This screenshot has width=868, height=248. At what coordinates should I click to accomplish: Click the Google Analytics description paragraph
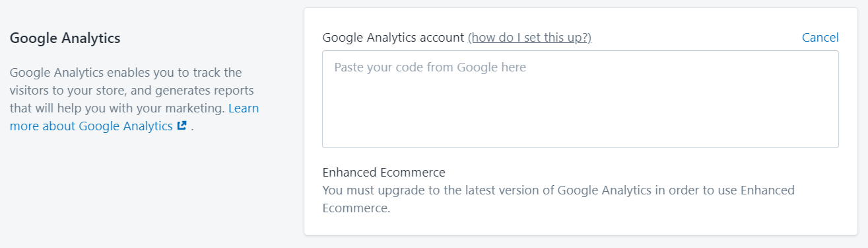tap(135, 99)
